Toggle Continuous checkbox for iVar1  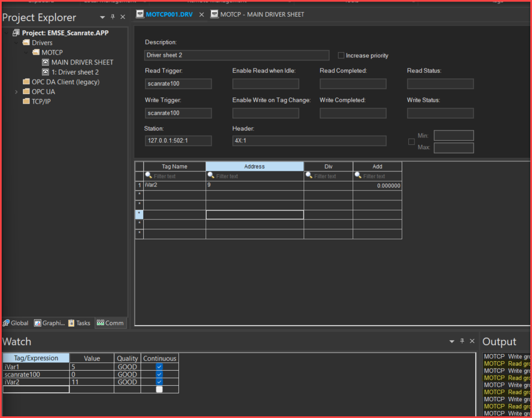[x=159, y=367]
